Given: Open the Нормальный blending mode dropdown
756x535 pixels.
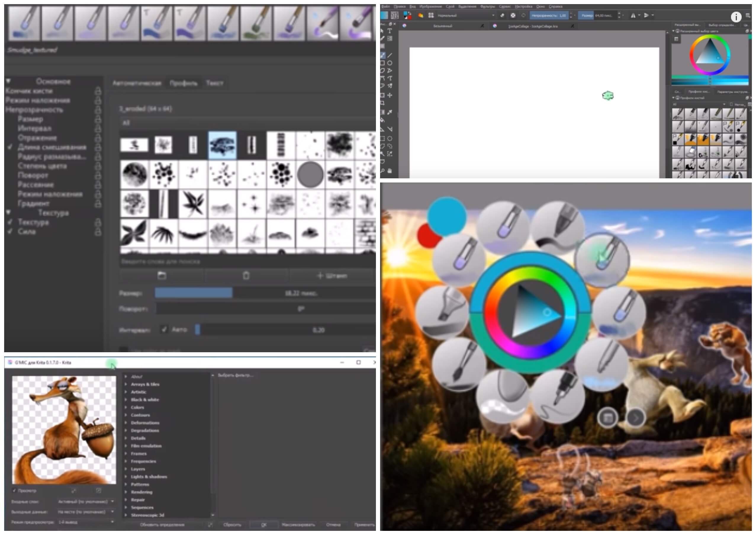Looking at the screenshot, I should [466, 15].
